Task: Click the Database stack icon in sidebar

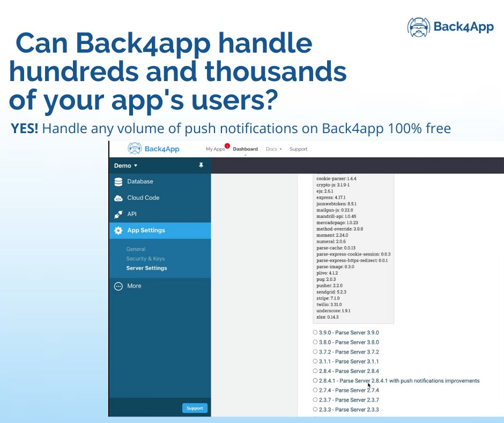Action: 118,182
